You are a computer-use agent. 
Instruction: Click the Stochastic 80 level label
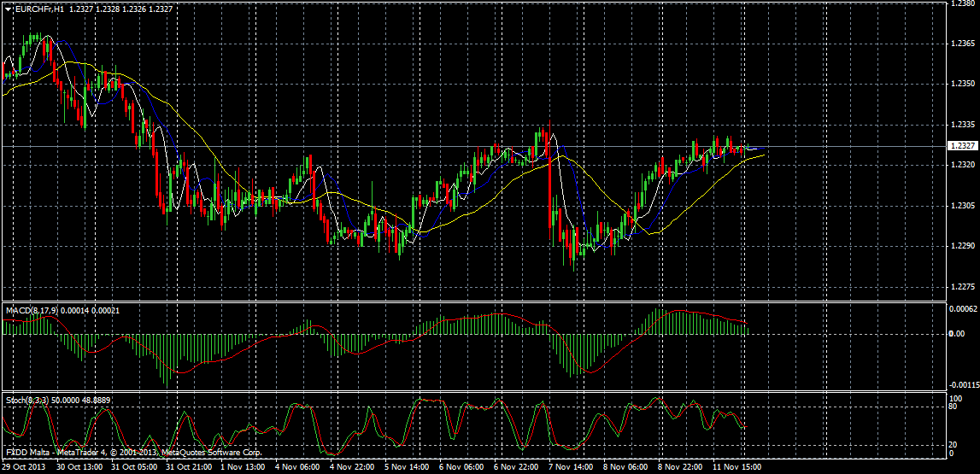coord(955,407)
